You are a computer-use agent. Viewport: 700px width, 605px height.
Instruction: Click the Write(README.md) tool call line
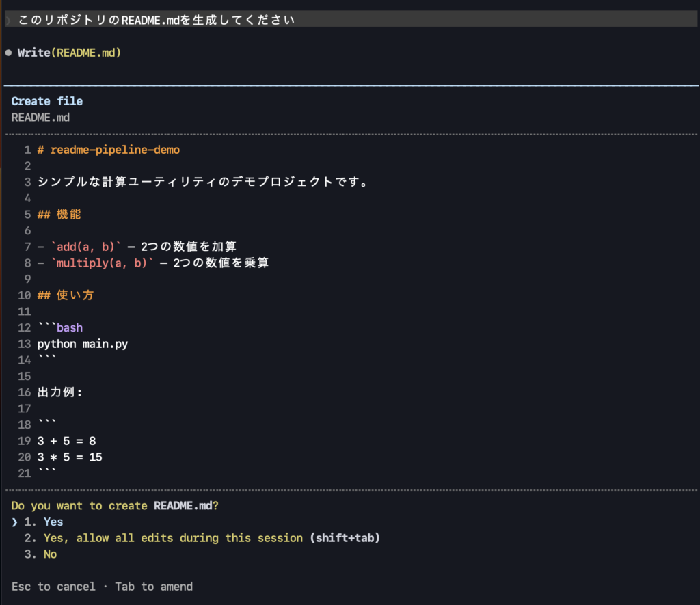point(69,53)
